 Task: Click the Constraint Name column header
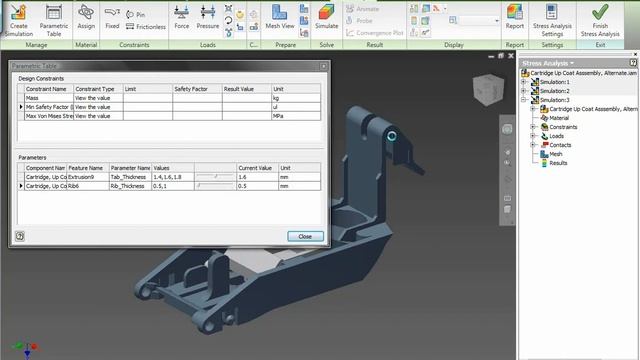click(x=49, y=89)
